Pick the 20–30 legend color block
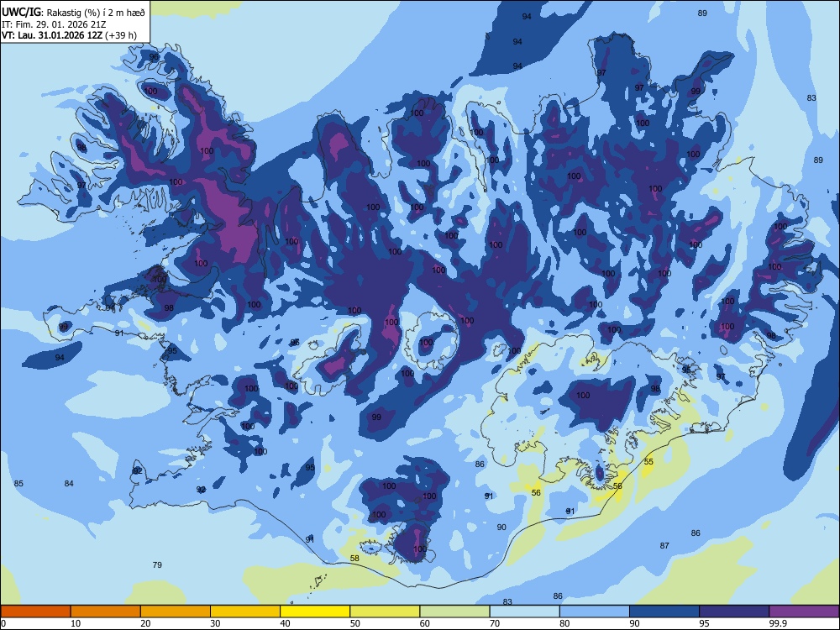Screen dimensions: 840x630 176,612
